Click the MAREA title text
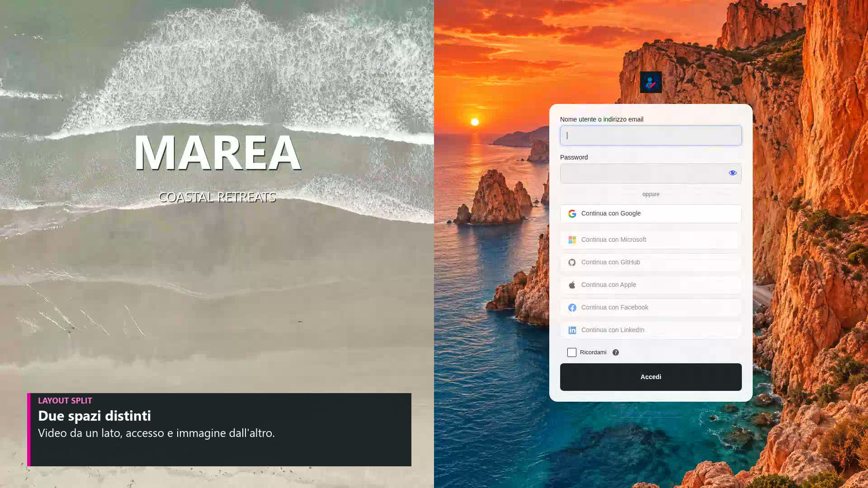 click(217, 152)
